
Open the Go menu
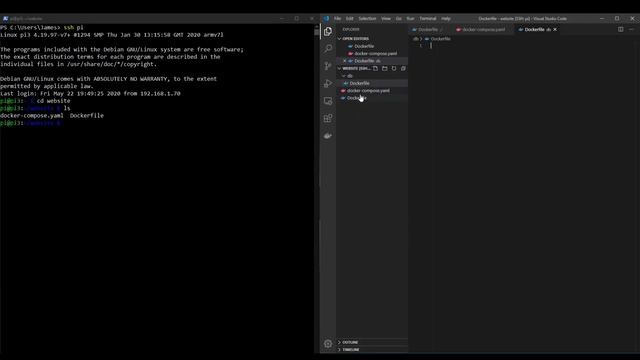[399, 18]
